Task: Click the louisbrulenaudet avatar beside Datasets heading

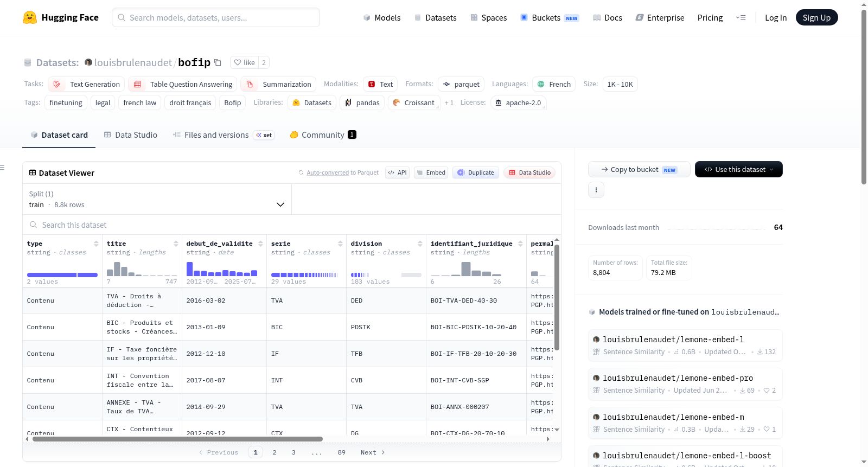Action: pyautogui.click(x=88, y=62)
